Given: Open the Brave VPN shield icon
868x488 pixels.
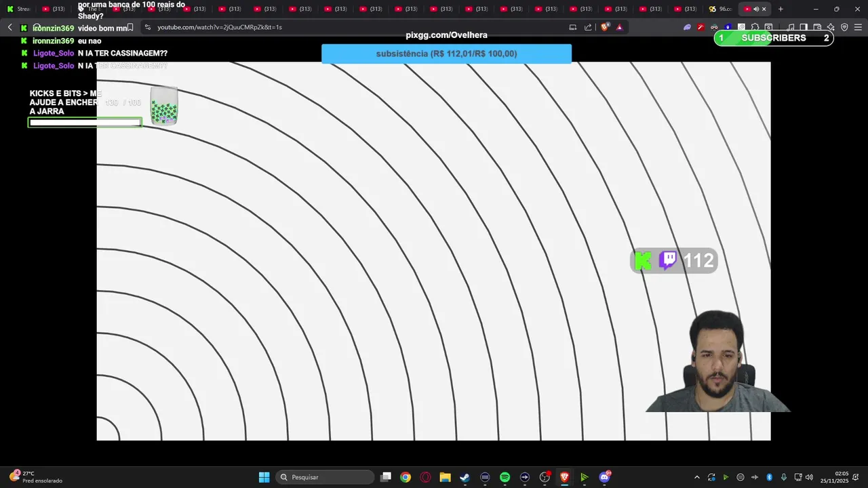Looking at the screenshot, I should [x=844, y=27].
